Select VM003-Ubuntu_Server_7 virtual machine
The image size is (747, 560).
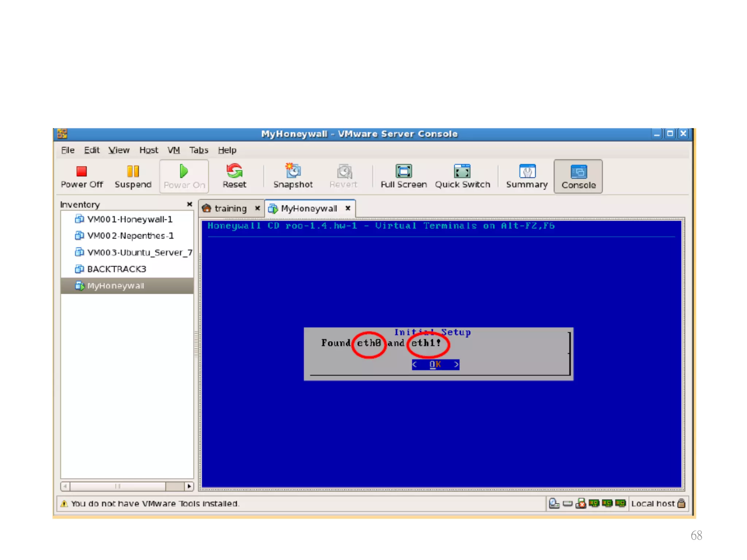139,253
